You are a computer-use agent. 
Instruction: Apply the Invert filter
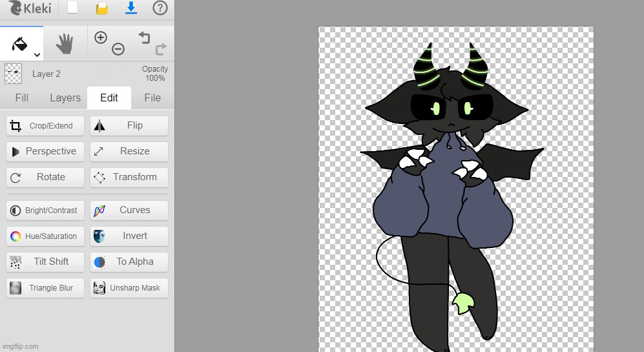pos(129,236)
